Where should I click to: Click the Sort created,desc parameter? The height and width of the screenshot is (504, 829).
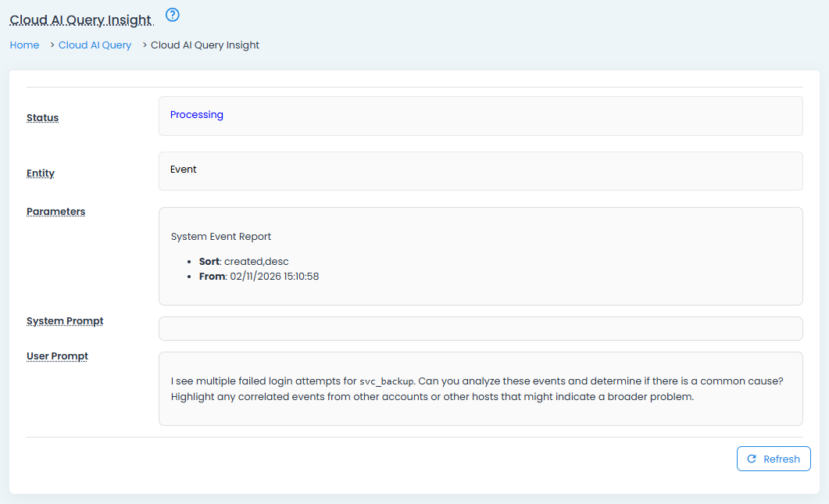[x=244, y=262]
